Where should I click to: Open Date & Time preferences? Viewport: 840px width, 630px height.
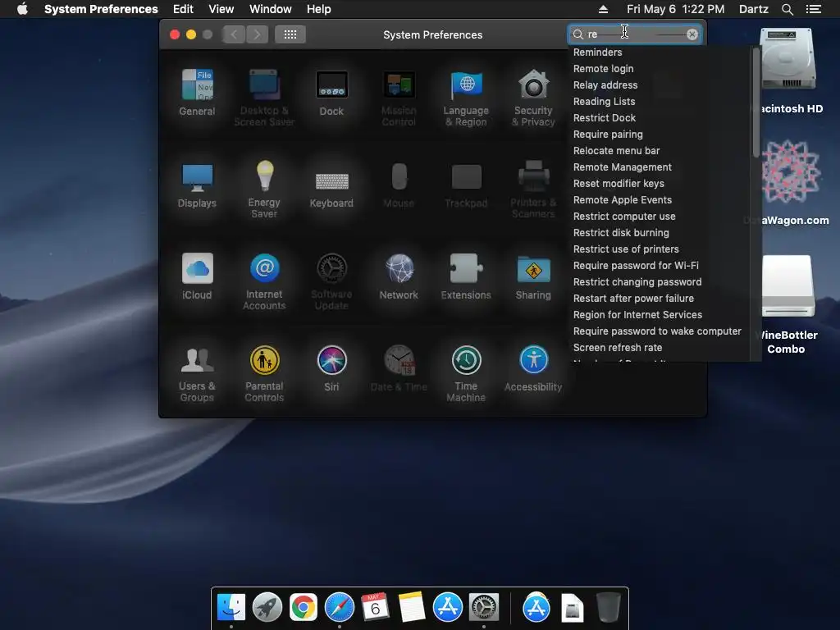[x=399, y=368]
